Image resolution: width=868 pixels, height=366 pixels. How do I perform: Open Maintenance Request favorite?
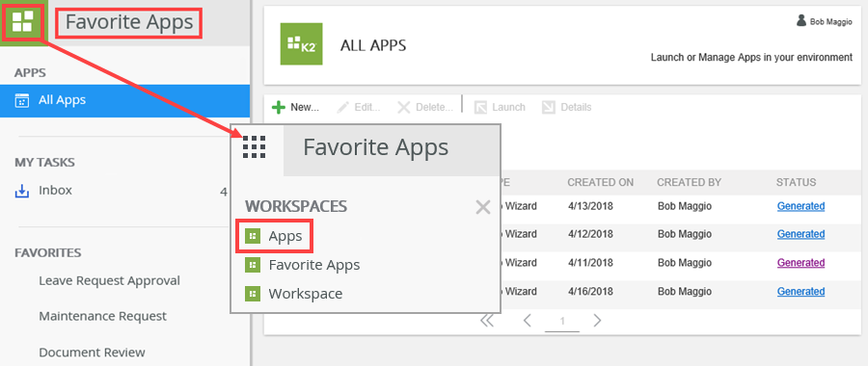[x=102, y=316]
